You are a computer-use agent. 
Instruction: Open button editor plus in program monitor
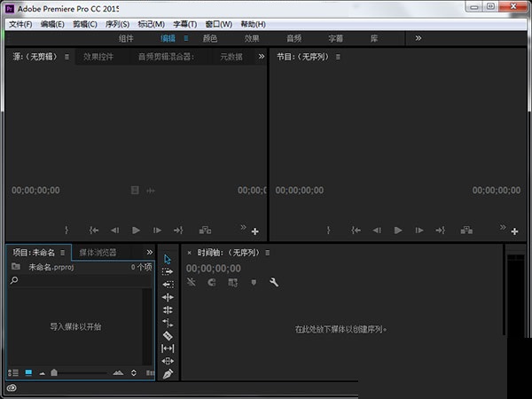pos(514,231)
